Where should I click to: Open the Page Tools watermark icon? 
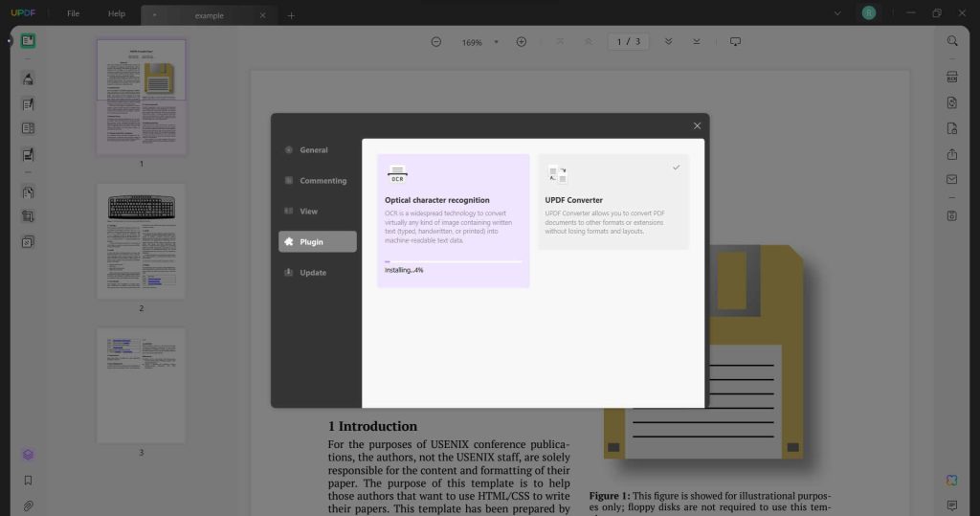click(x=28, y=242)
